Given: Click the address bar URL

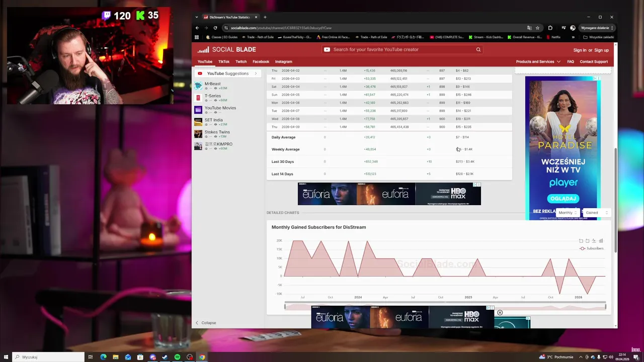Looking at the screenshot, I should click(281, 28).
